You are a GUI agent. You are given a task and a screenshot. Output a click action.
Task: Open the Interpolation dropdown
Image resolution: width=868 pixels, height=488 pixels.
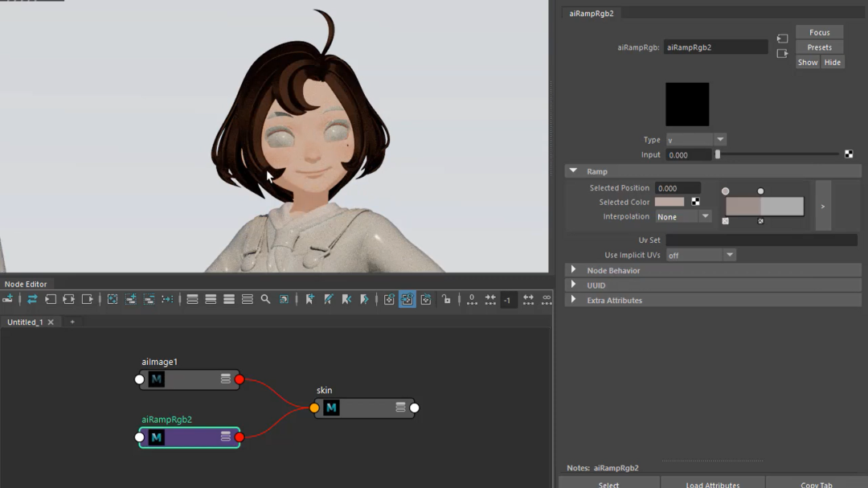(683, 217)
